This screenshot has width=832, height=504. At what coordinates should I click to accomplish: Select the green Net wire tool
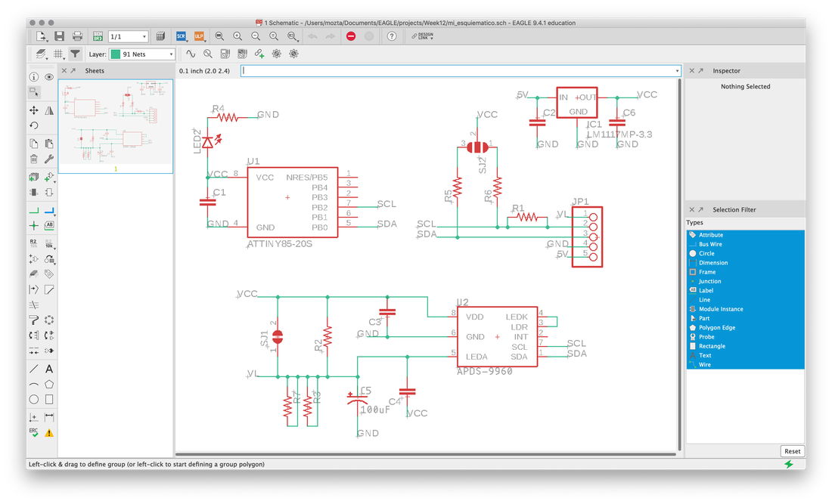click(x=33, y=211)
